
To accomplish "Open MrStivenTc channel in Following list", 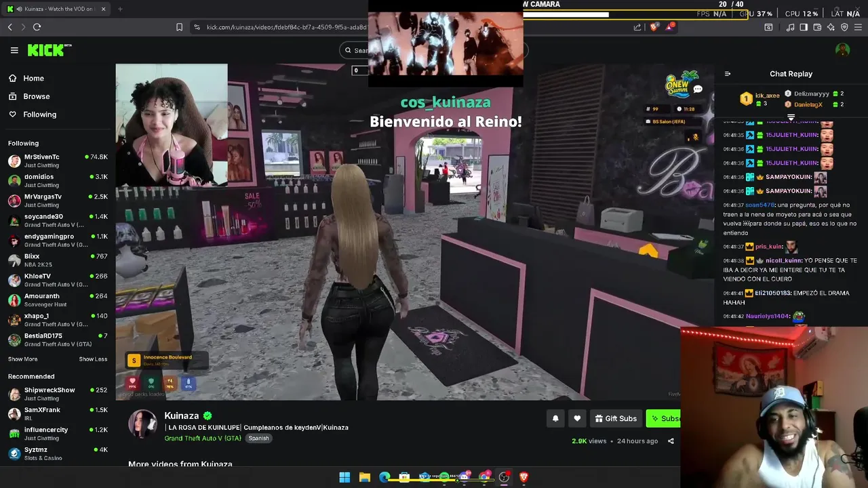I will point(58,161).
